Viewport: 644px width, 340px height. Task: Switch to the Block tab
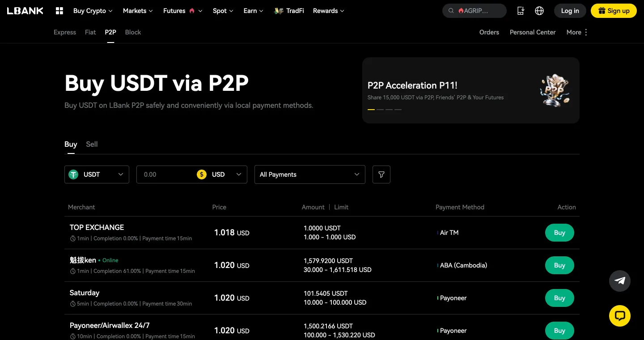click(x=133, y=32)
